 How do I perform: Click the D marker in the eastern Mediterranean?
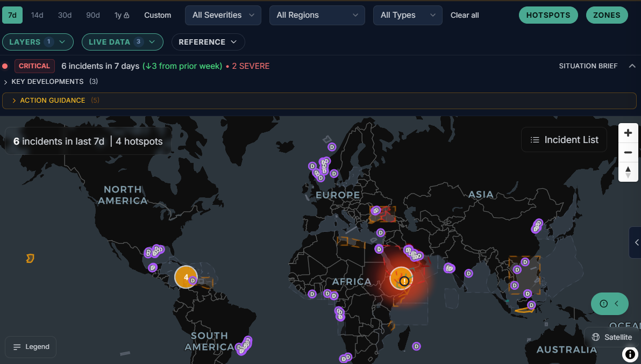click(x=381, y=233)
